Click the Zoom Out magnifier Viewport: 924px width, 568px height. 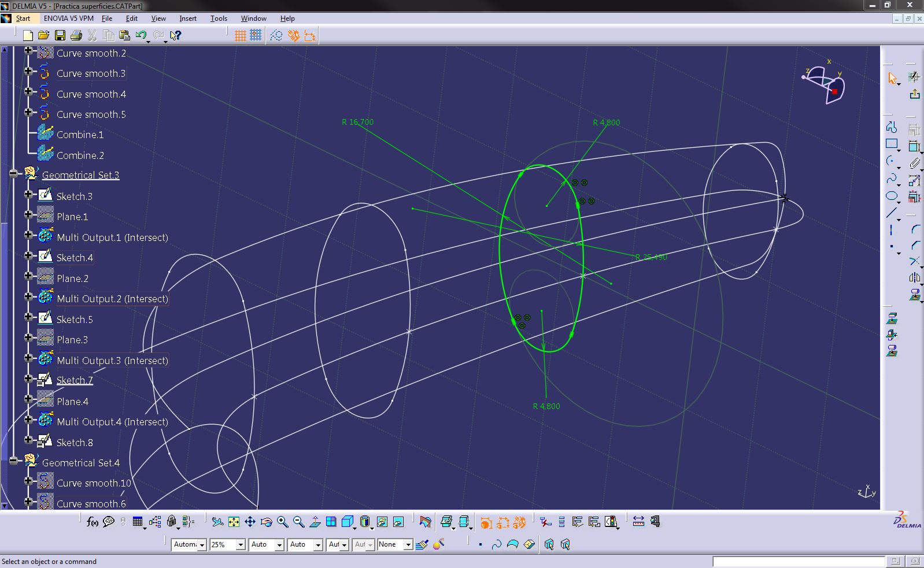[298, 522]
